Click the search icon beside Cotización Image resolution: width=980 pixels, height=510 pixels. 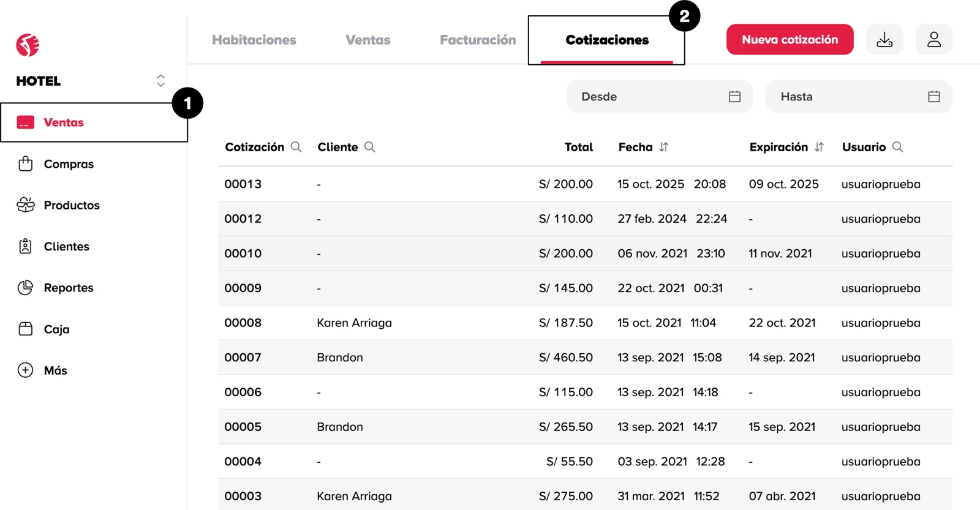tap(296, 147)
